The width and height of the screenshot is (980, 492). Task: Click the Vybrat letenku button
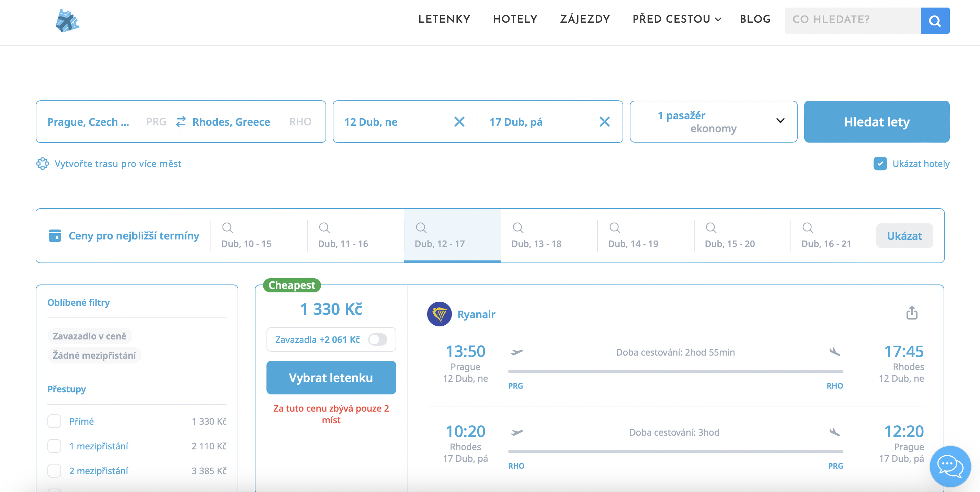[x=331, y=378]
